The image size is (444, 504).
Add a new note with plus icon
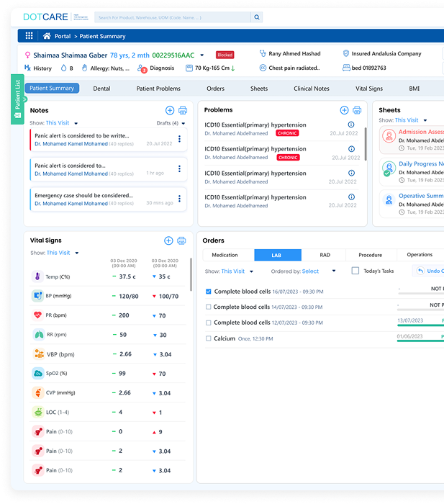tap(169, 110)
